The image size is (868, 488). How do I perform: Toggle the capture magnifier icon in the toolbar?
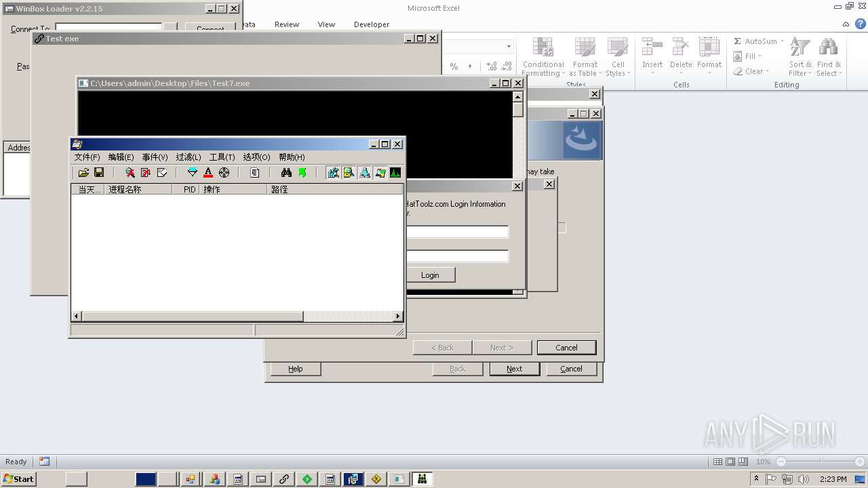pos(130,173)
